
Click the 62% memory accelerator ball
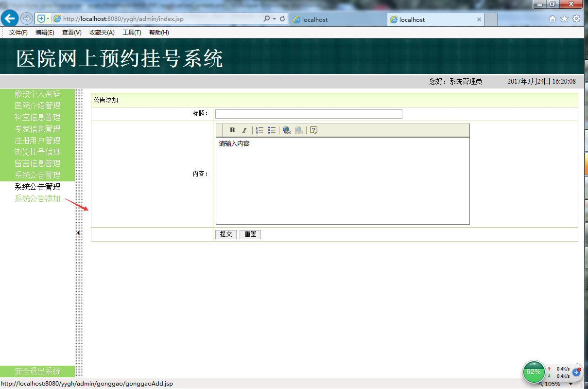(x=534, y=372)
